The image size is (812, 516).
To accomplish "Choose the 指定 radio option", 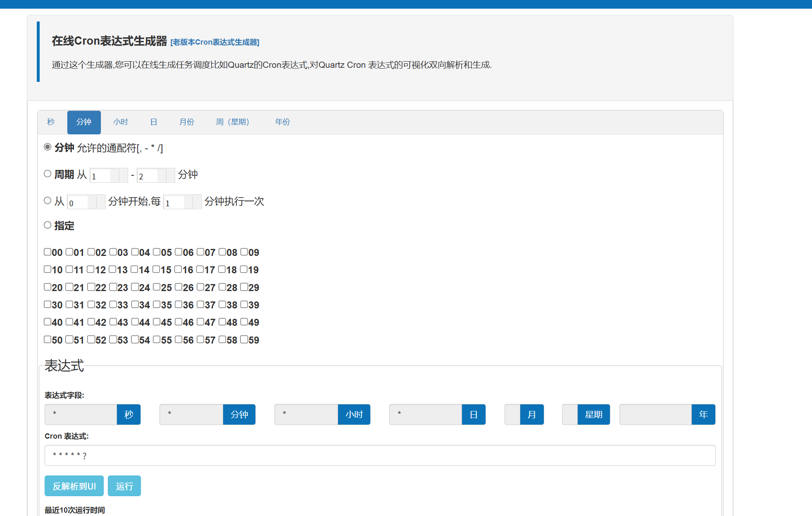I will point(48,225).
